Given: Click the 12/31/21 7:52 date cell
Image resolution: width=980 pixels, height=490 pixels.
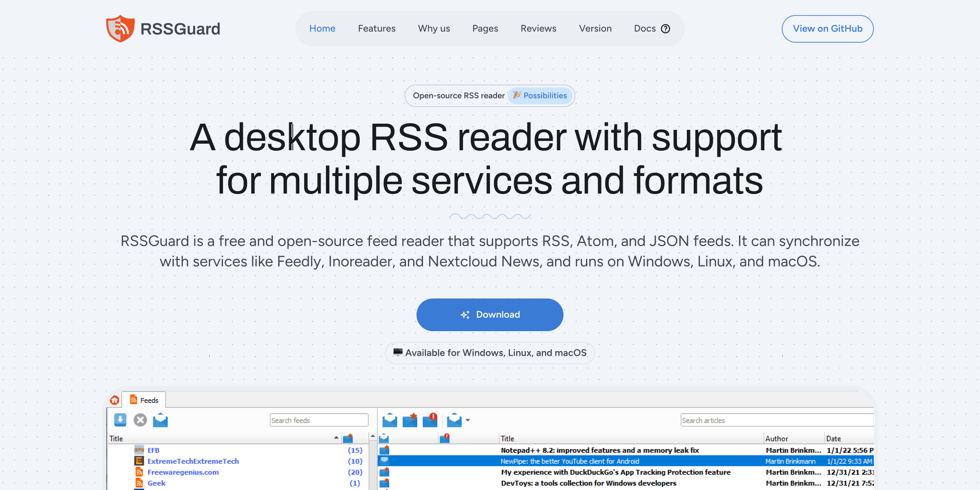Looking at the screenshot, I should [850, 483].
